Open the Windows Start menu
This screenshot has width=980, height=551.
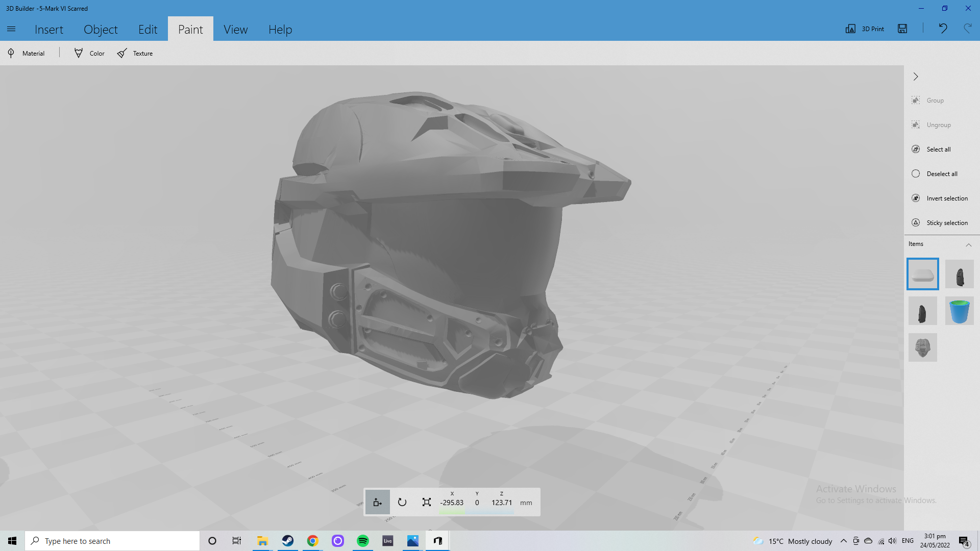12,541
